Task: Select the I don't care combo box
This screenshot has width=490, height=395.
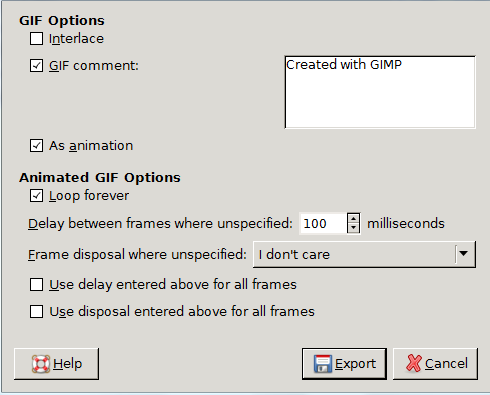Action: click(364, 255)
